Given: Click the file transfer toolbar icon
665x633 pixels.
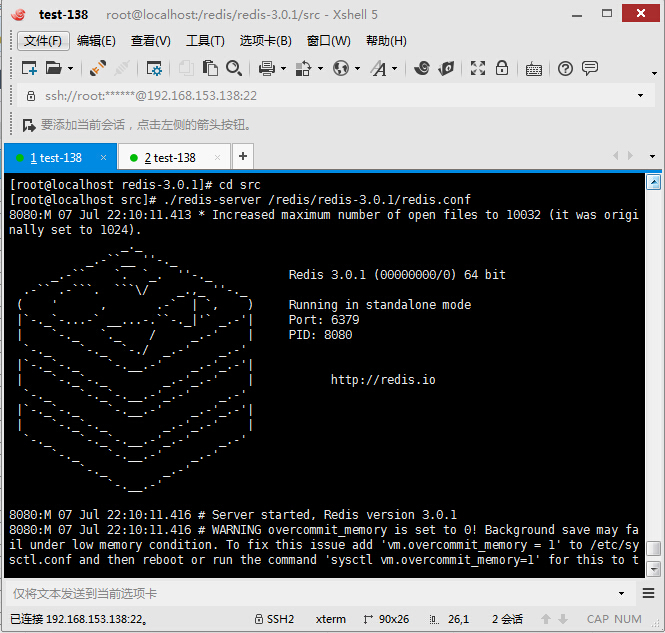Looking at the screenshot, I should click(x=304, y=68).
